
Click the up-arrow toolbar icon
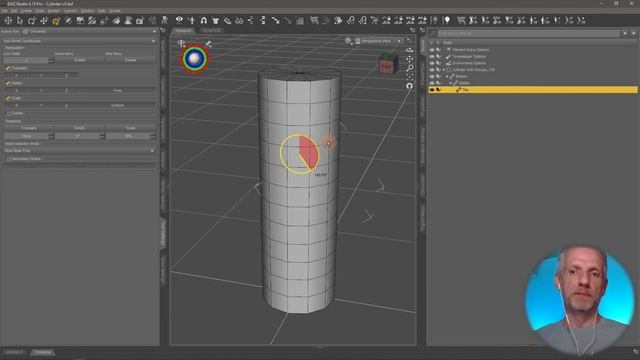(x=191, y=20)
